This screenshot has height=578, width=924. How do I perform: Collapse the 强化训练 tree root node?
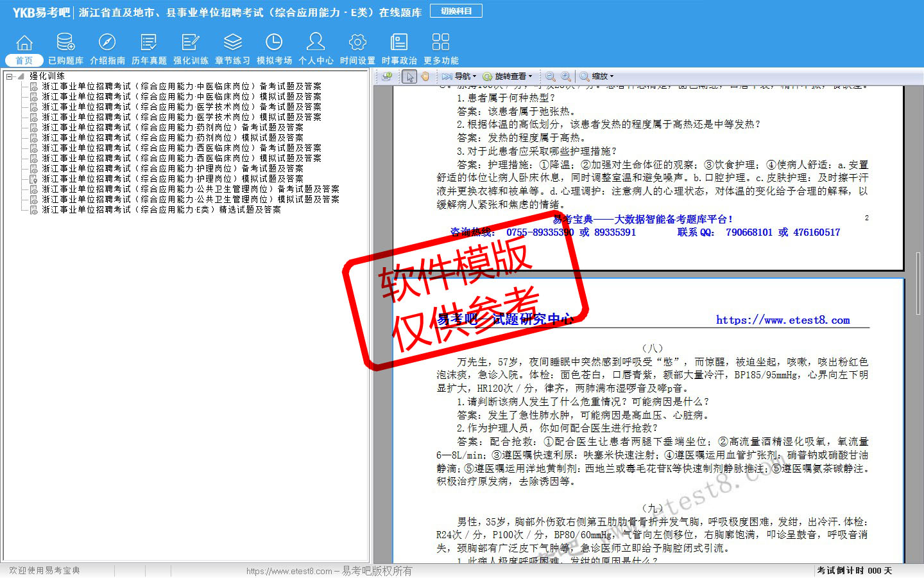[x=10, y=76]
